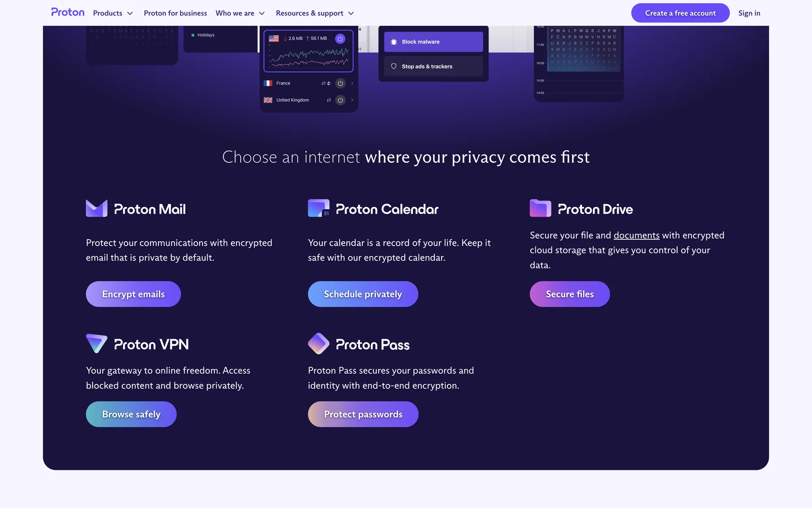Follow the underlined documents link
The image size is (812, 508).
(636, 235)
